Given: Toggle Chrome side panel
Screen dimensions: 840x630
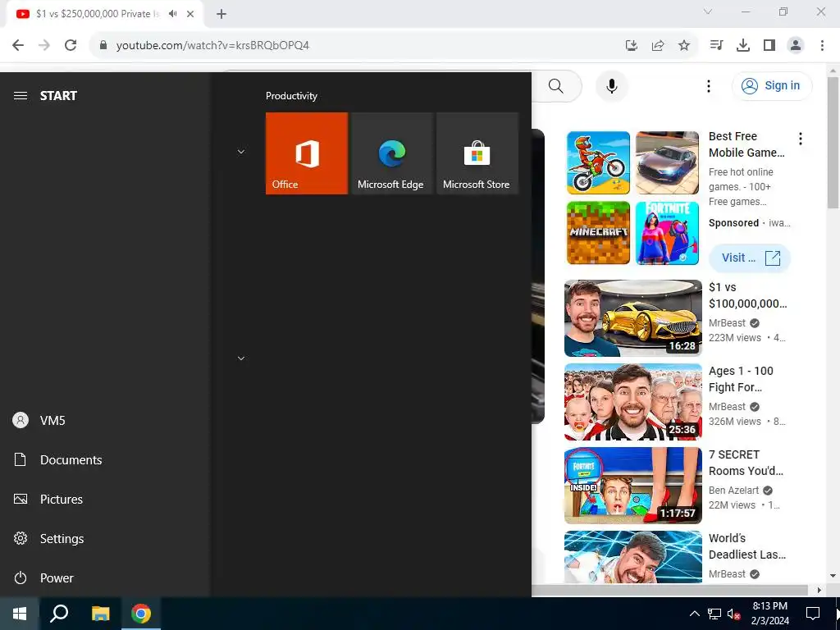Looking at the screenshot, I should click(x=769, y=46).
